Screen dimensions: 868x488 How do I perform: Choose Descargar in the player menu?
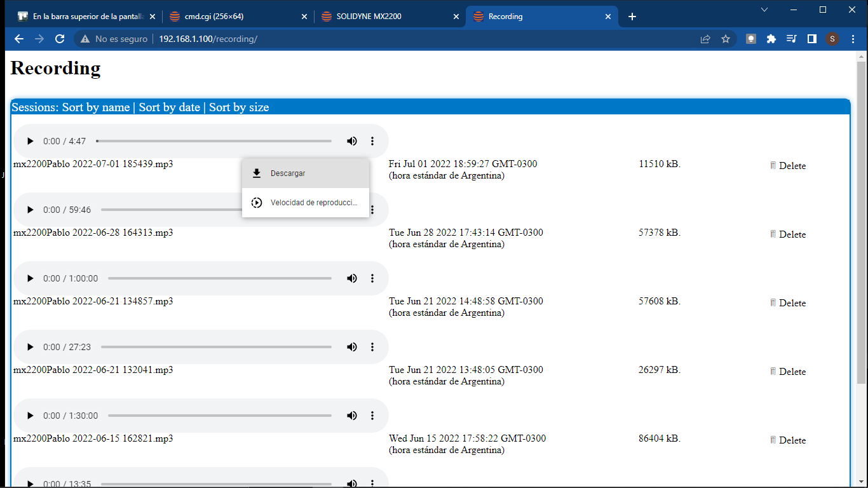[306, 173]
